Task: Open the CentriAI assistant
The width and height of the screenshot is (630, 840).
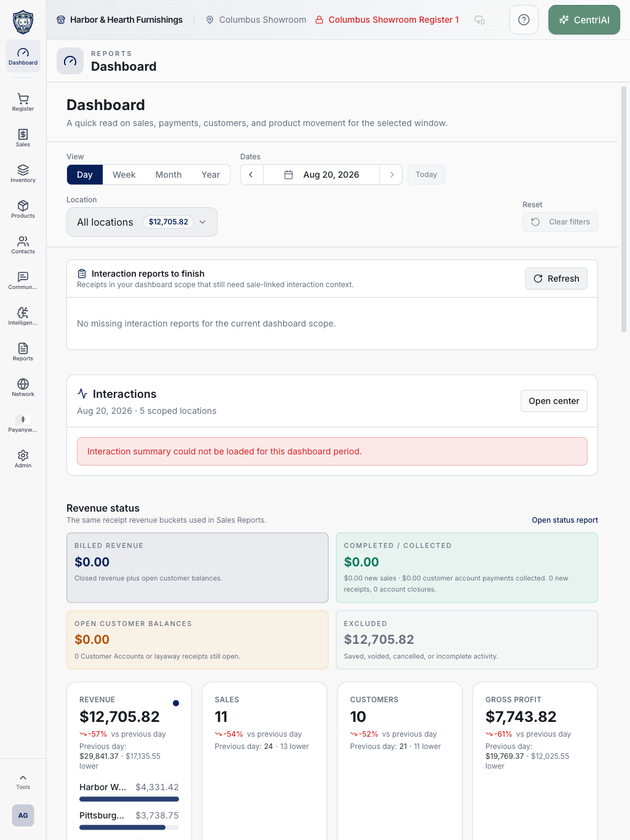Action: click(x=584, y=20)
